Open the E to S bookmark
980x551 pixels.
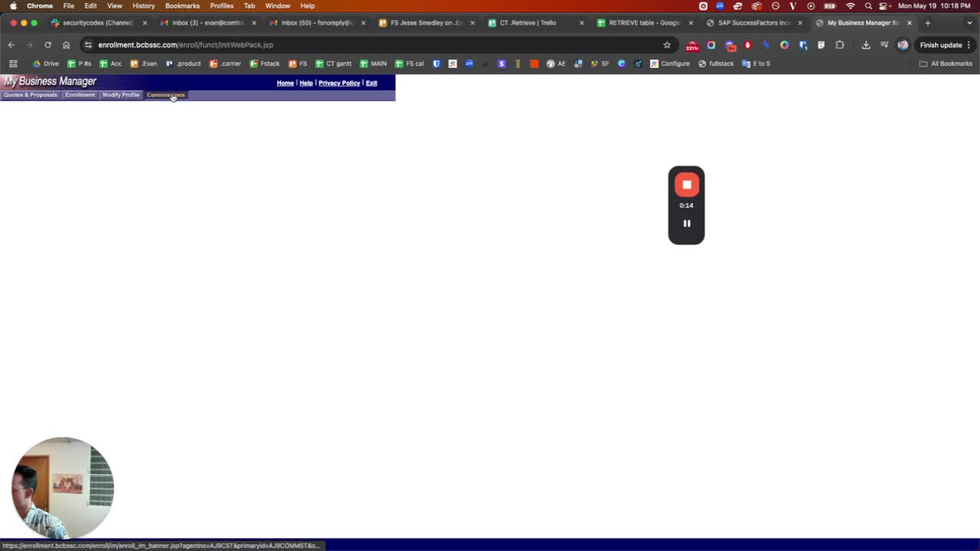(756, 64)
